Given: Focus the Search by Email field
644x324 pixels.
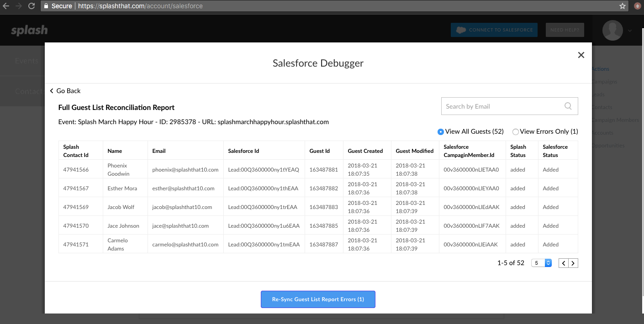Looking at the screenshot, I should (509, 106).
